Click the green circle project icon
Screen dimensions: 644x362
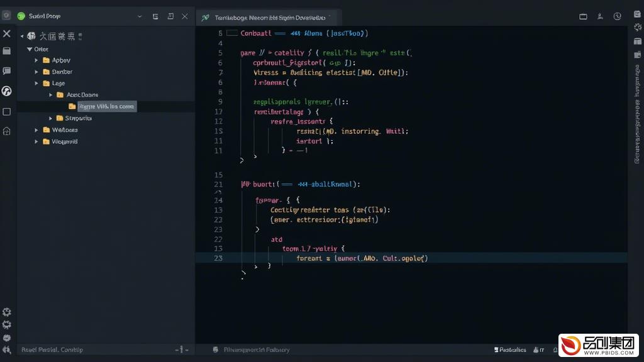point(21,16)
